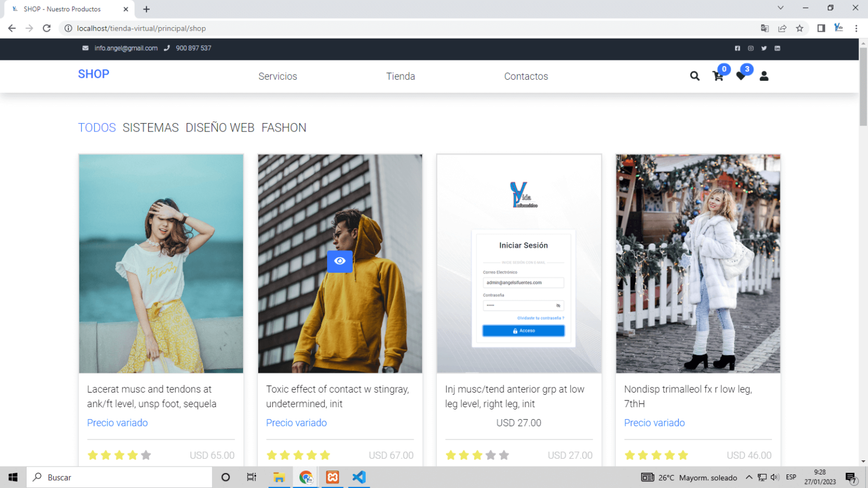Open the user account icon
Screen dimensions: 868x488
tap(764, 76)
